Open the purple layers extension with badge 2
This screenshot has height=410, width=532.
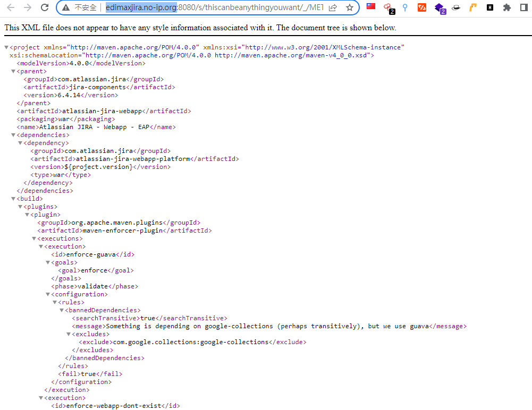(x=440, y=8)
